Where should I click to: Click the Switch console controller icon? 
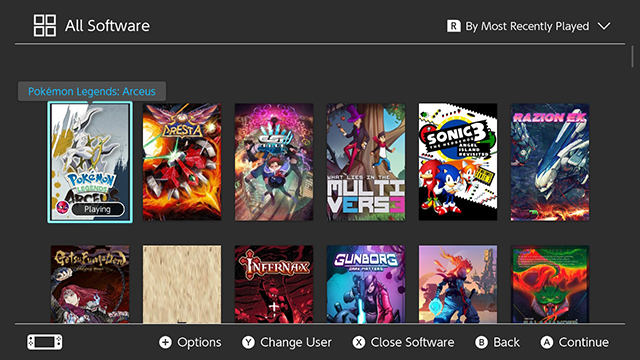click(x=45, y=342)
